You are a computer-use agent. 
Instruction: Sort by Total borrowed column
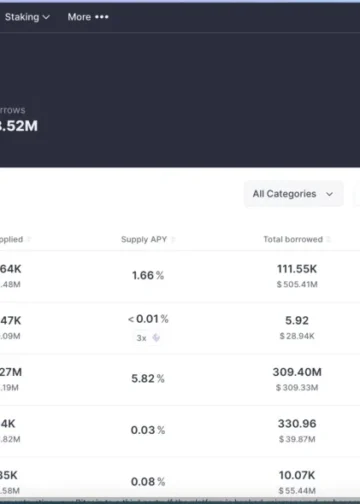tap(297, 239)
